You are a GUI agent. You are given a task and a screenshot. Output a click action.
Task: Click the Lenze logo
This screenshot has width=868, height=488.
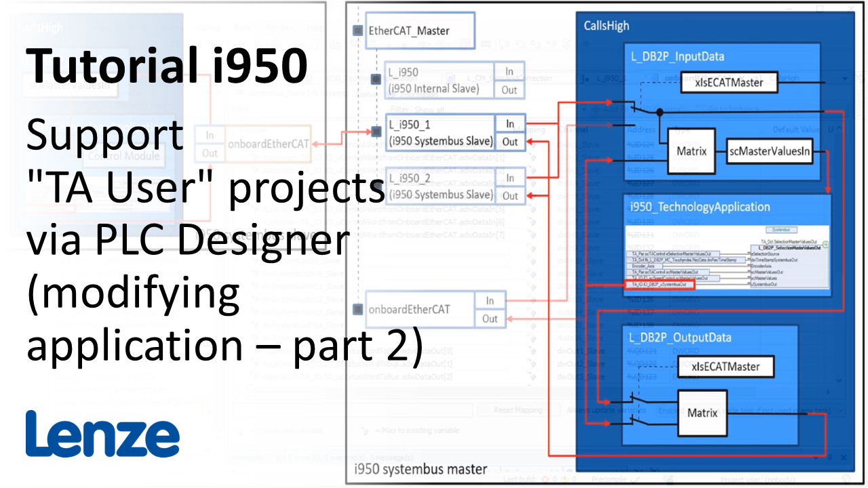(x=102, y=434)
